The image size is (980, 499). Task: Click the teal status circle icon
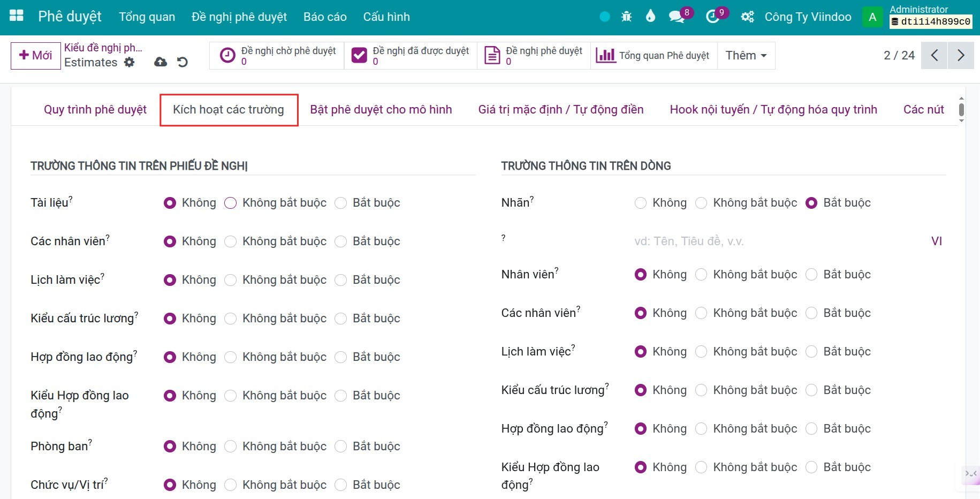[605, 17]
